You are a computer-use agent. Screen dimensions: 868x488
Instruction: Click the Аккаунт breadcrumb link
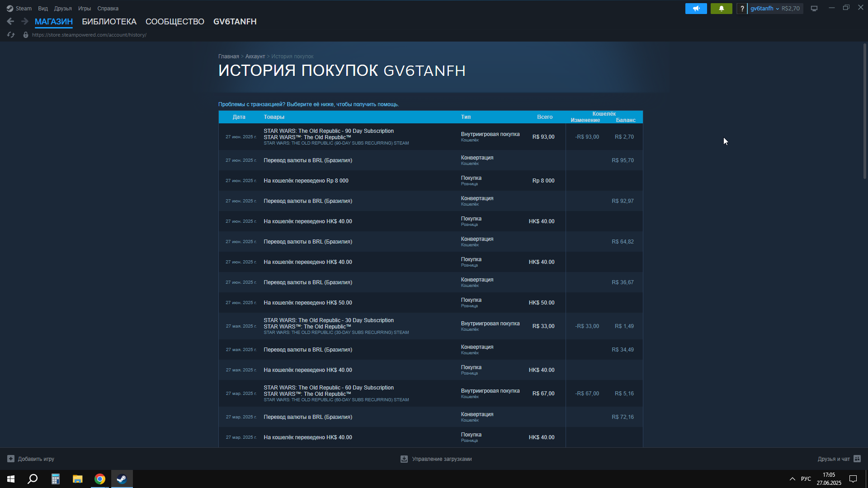(x=255, y=56)
